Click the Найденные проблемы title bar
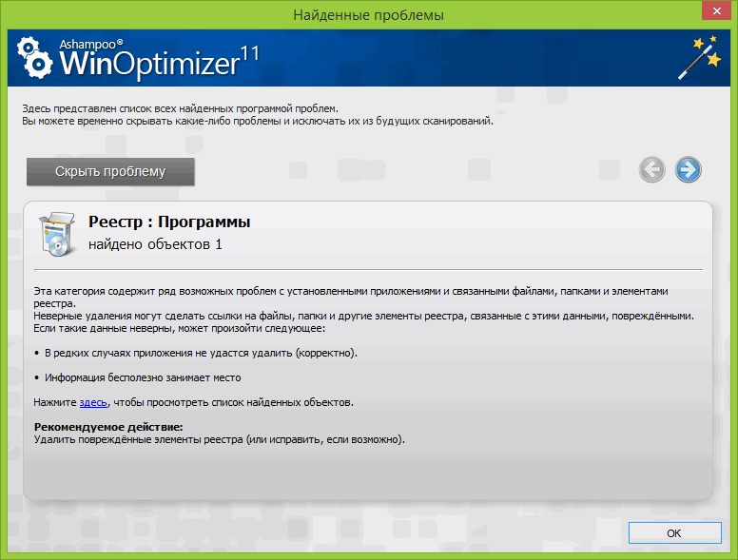This screenshot has height=560, width=738. pyautogui.click(x=368, y=14)
